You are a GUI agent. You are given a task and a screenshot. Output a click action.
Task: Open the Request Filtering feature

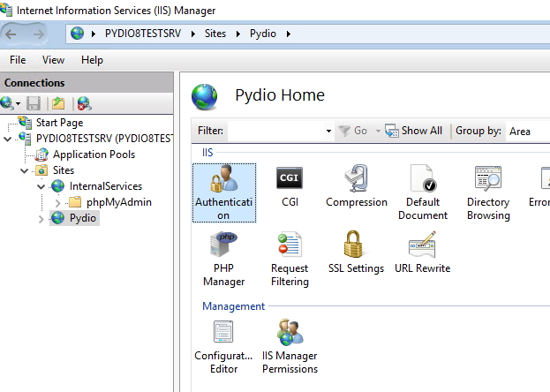[x=290, y=259]
